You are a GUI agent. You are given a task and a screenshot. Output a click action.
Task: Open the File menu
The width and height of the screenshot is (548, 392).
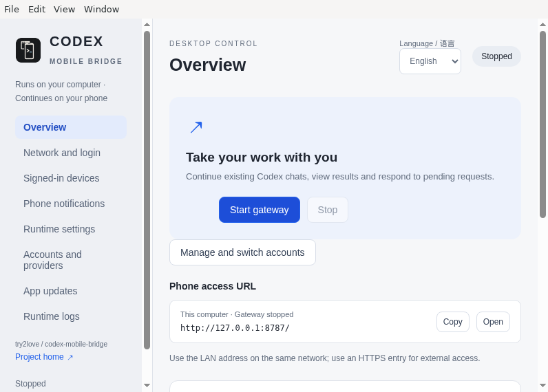[x=12, y=9]
